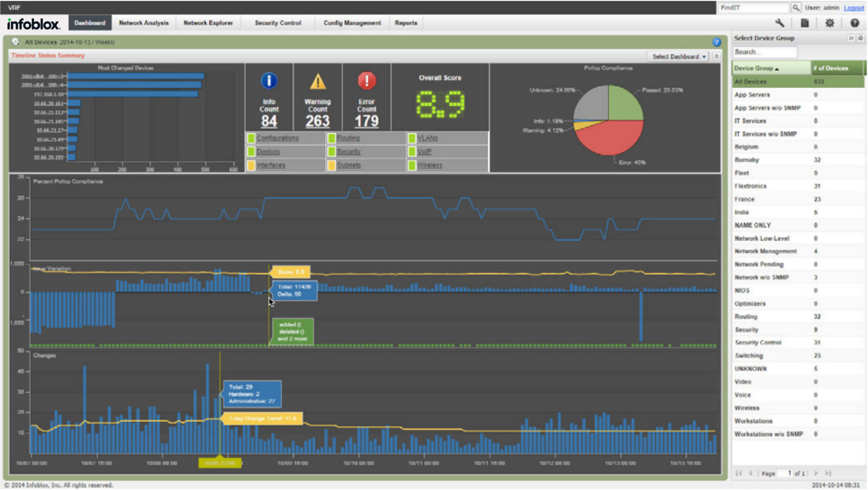The height and width of the screenshot is (490, 868).
Task: Open the document report icon in toolbar
Action: coord(805,23)
